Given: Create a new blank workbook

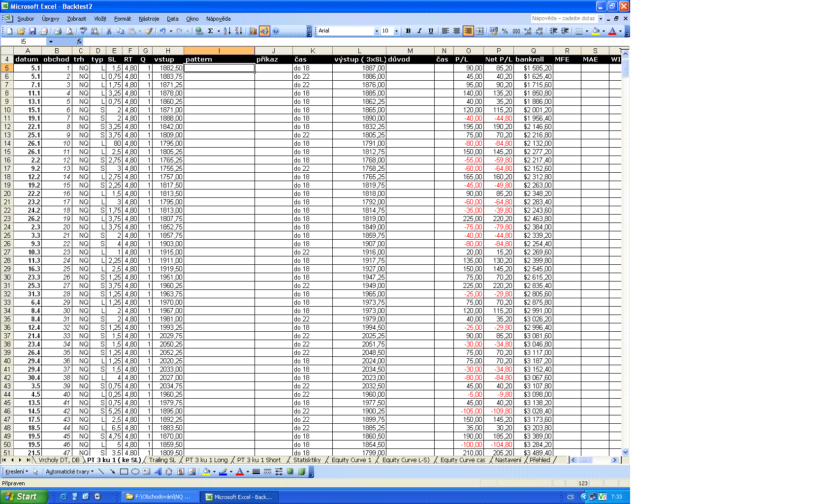Looking at the screenshot, I should [9, 31].
